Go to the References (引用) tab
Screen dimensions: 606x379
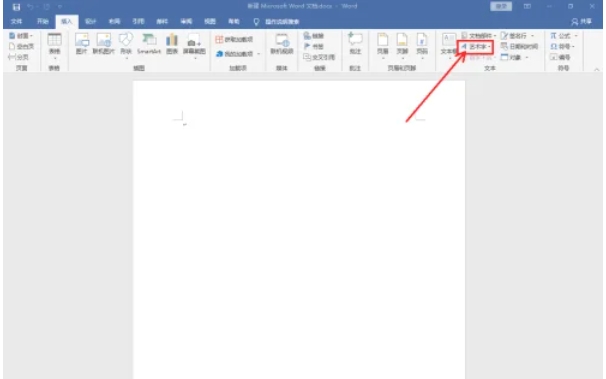(138, 22)
